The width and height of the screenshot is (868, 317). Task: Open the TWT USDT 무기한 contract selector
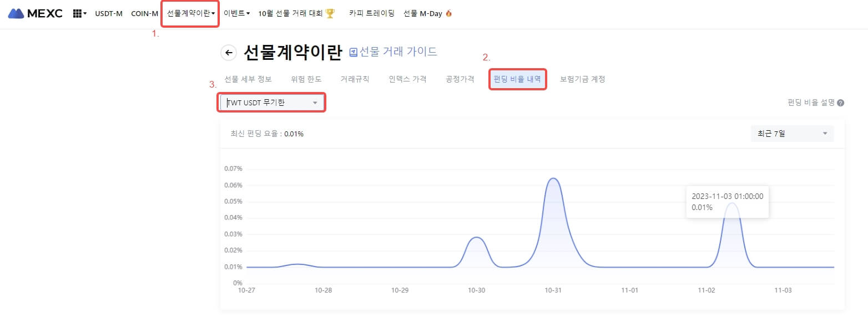click(x=271, y=103)
